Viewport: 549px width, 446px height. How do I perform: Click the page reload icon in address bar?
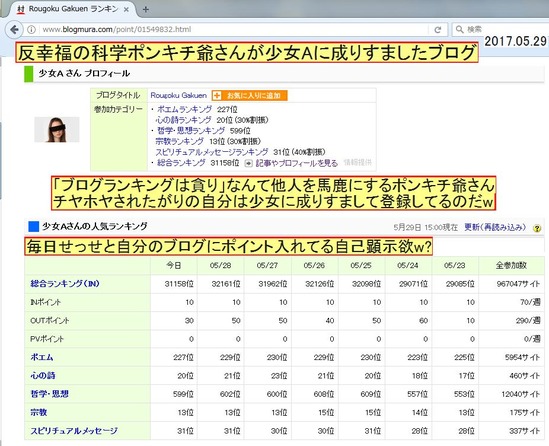coord(438,30)
